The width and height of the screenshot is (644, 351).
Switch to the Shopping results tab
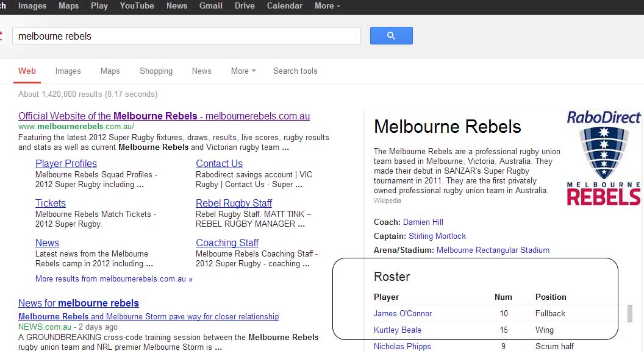coord(156,71)
